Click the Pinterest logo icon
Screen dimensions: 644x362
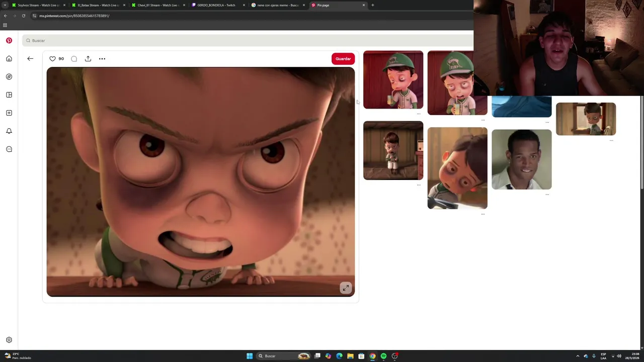pyautogui.click(x=9, y=40)
